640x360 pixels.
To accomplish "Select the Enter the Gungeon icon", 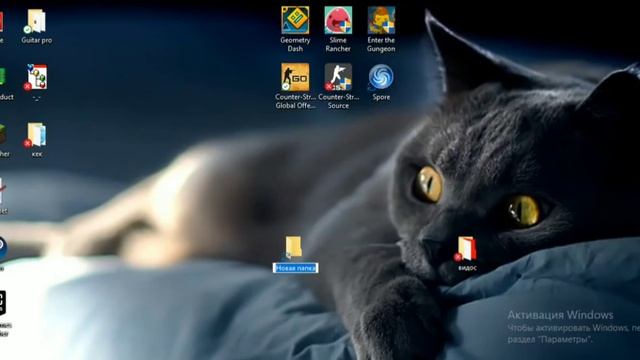I will [x=381, y=20].
